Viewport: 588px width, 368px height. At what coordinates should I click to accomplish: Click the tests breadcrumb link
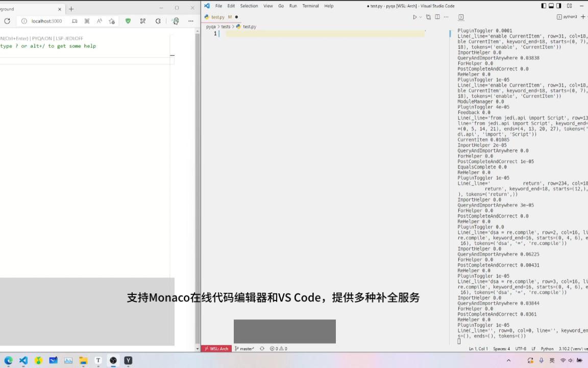(226, 27)
